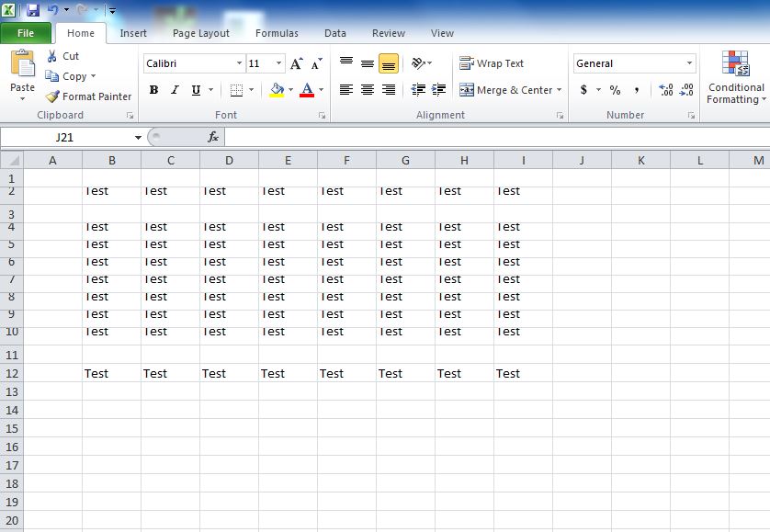770x532 pixels.
Task: Click the Save icon in Quick Access Toolbar
Action: tap(33, 9)
